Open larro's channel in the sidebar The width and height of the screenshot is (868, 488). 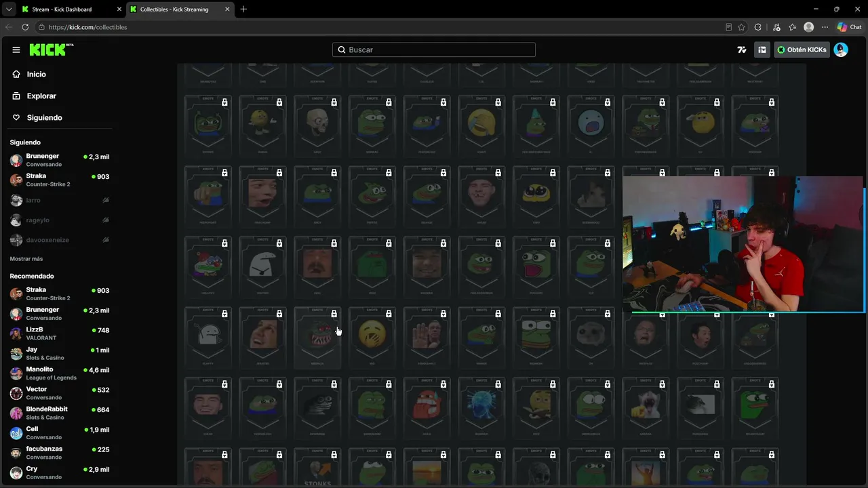click(60, 201)
